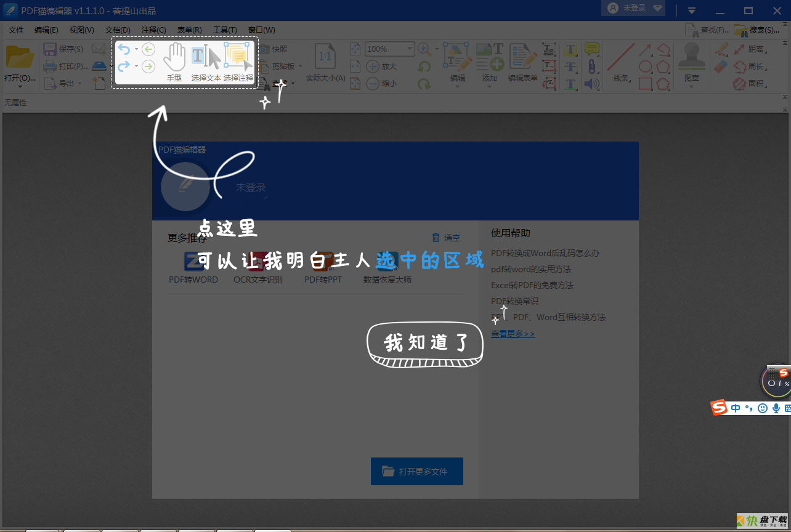Click the blue Redo arrow
Viewport: 791px width, 532px height.
pos(124,66)
